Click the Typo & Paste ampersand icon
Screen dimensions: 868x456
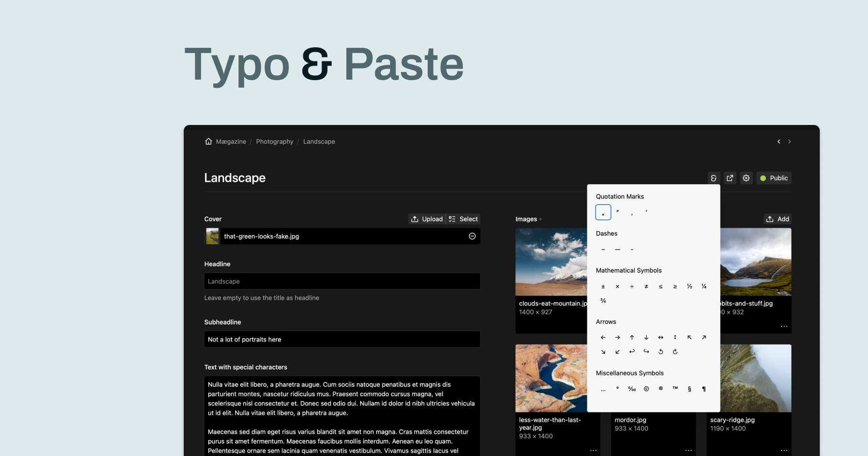point(714,178)
